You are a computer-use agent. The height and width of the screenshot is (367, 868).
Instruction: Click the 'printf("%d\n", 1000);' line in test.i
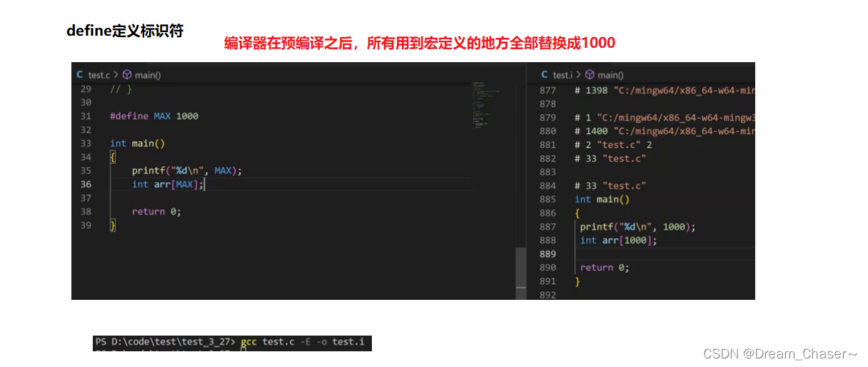click(x=637, y=226)
